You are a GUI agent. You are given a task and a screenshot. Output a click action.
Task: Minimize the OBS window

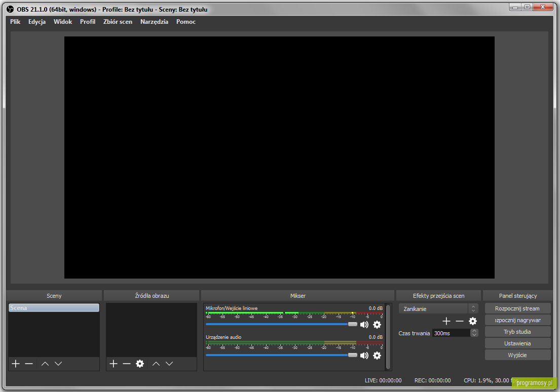coord(515,7)
